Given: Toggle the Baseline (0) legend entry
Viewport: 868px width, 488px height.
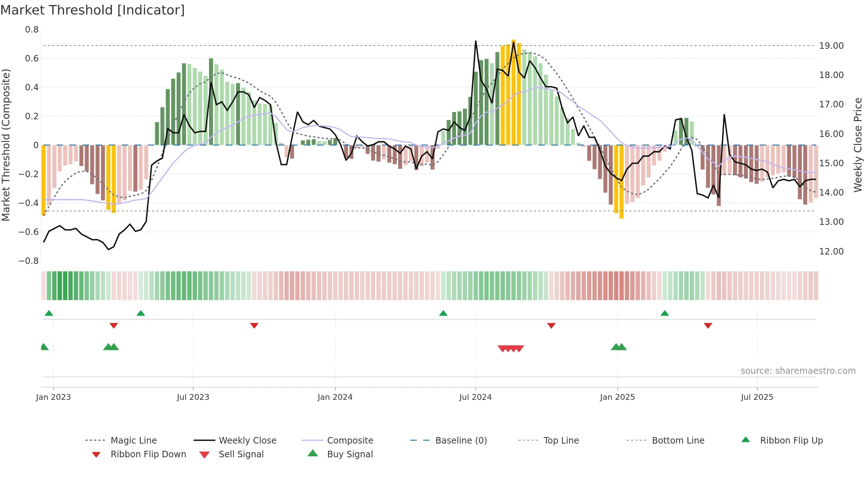Looking at the screenshot, I should click(x=448, y=440).
